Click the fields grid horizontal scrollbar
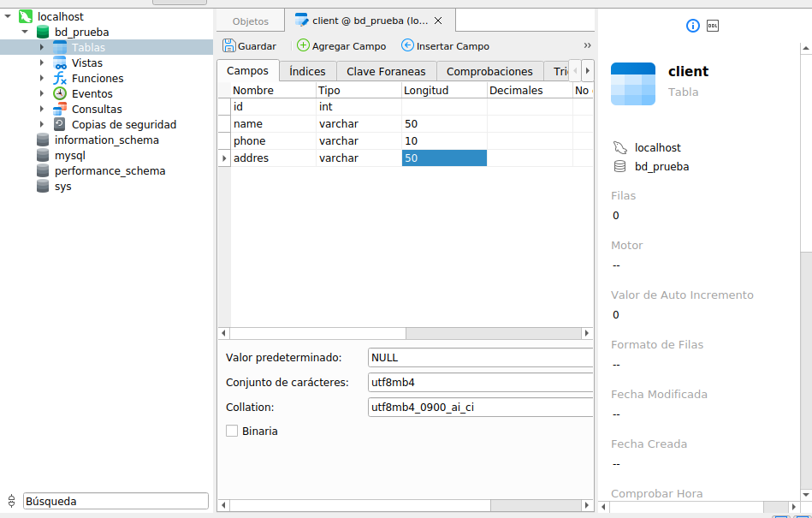812x518 pixels. [317, 333]
